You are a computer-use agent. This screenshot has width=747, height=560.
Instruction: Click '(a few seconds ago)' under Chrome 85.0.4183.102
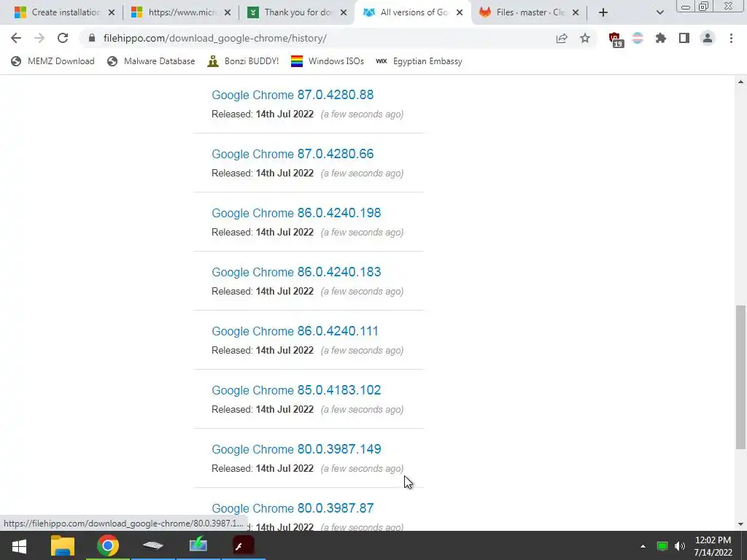(362, 410)
